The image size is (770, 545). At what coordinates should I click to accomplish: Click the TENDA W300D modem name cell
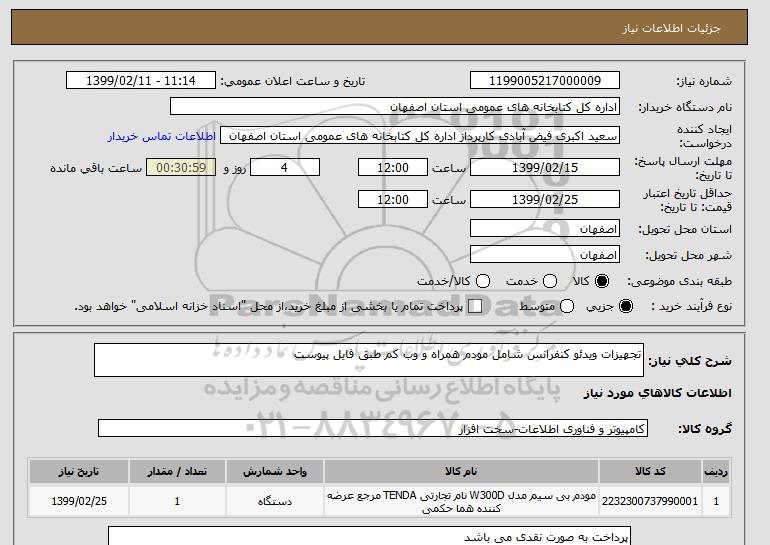tap(461, 501)
